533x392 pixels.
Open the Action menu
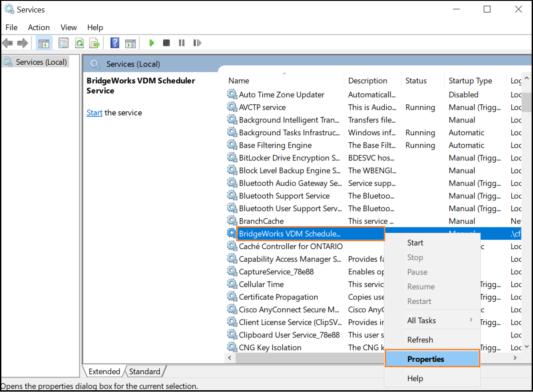pyautogui.click(x=39, y=27)
